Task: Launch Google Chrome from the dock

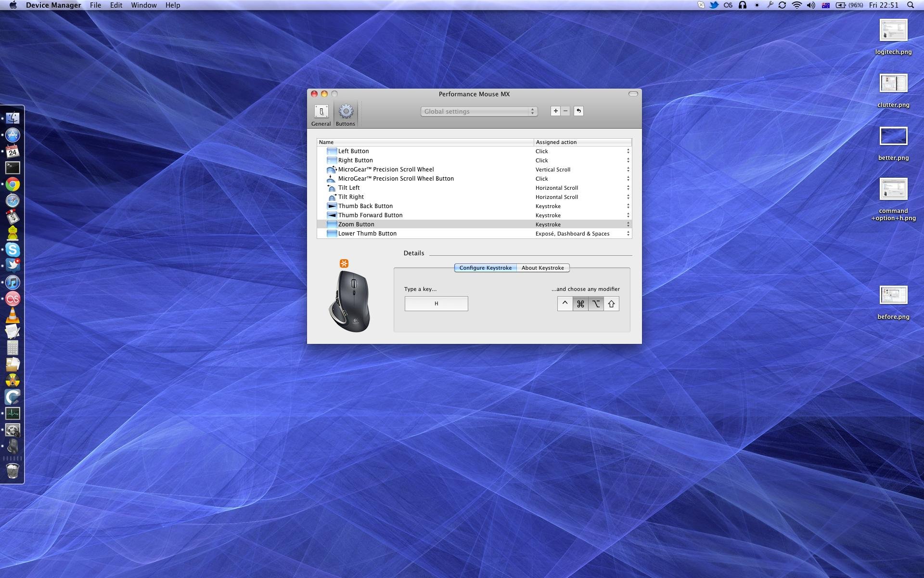Action: click(x=13, y=184)
